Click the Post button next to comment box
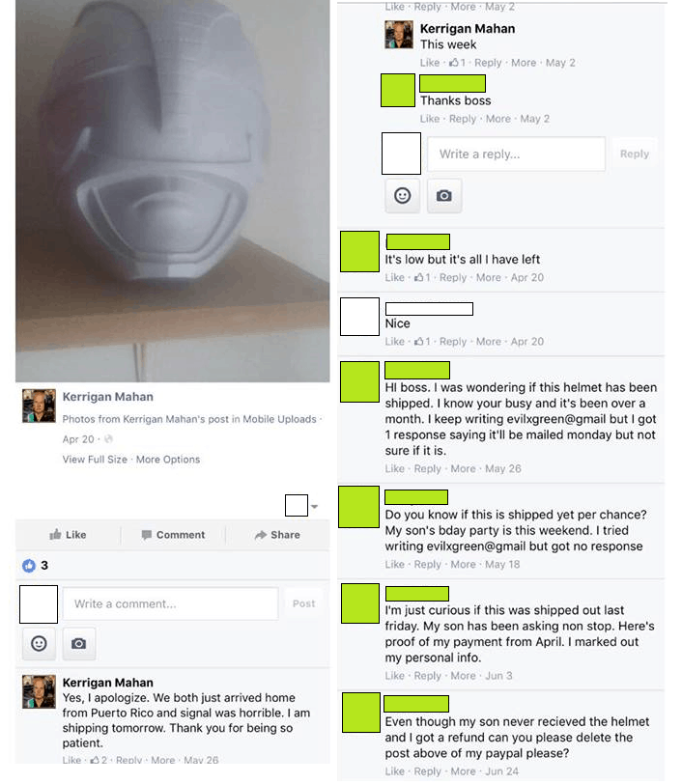The width and height of the screenshot is (682, 784). [303, 603]
